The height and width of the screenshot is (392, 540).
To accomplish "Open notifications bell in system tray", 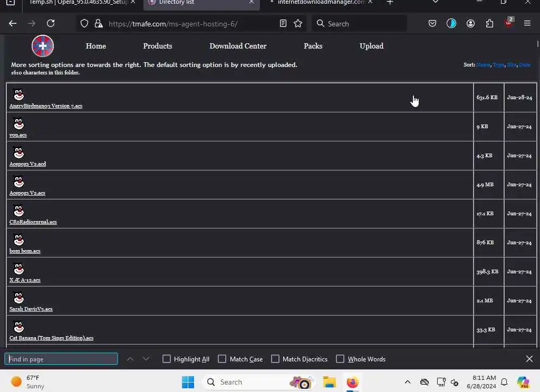I will tap(504, 382).
